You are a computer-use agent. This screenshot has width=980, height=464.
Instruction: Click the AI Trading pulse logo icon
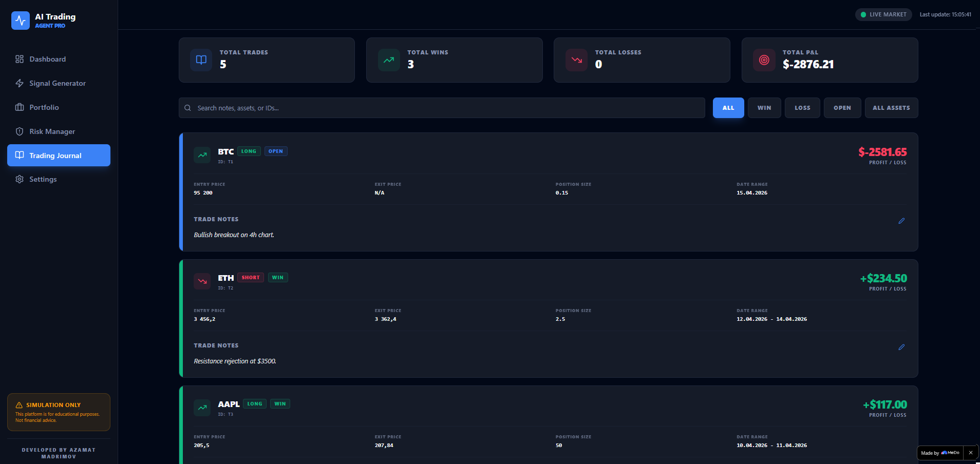(21, 21)
